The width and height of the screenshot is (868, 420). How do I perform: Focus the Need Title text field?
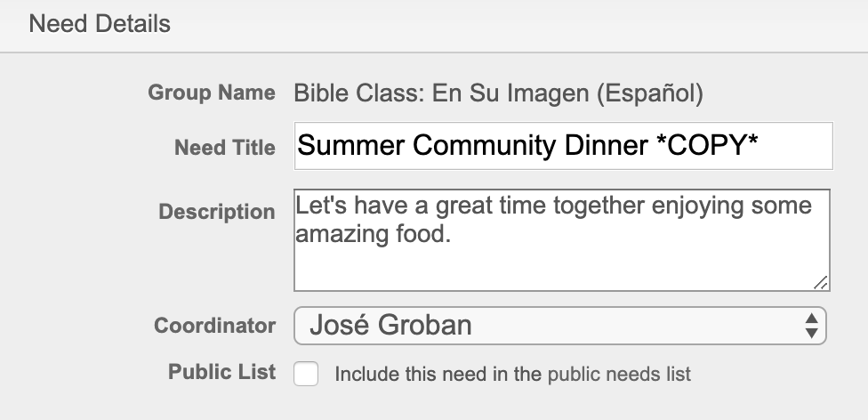click(563, 146)
